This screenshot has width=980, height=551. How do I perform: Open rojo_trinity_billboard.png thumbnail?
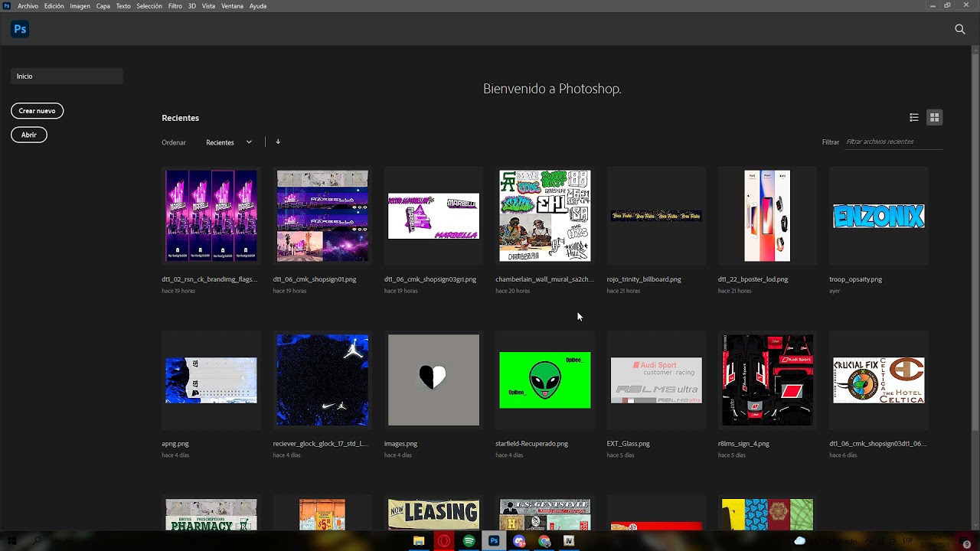click(656, 216)
